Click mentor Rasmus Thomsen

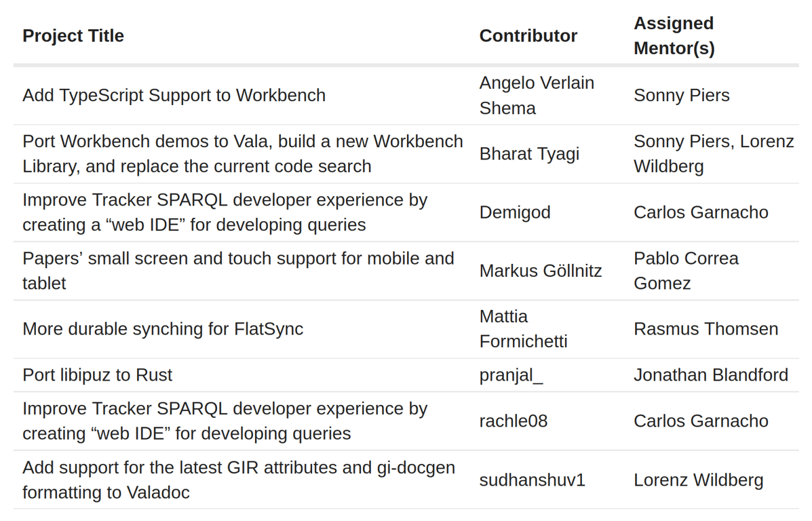[x=705, y=329]
